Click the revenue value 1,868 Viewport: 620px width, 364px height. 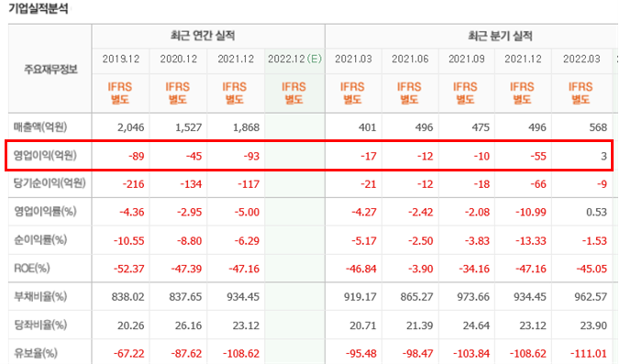click(246, 127)
